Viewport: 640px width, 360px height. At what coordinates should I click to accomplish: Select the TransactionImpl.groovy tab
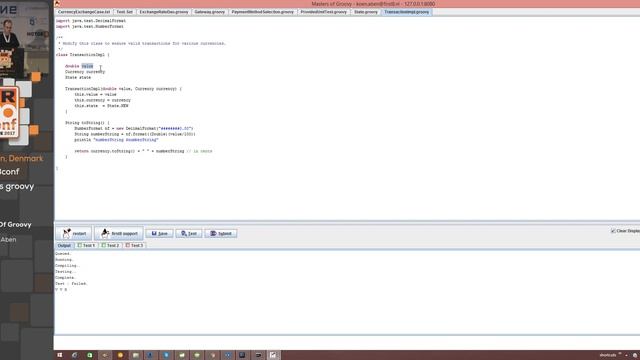click(407, 12)
